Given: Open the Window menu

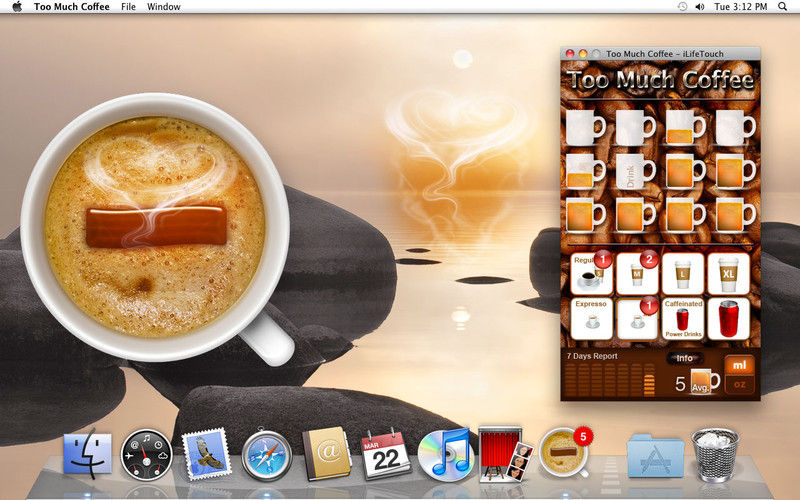Looking at the screenshot, I should 164,7.
